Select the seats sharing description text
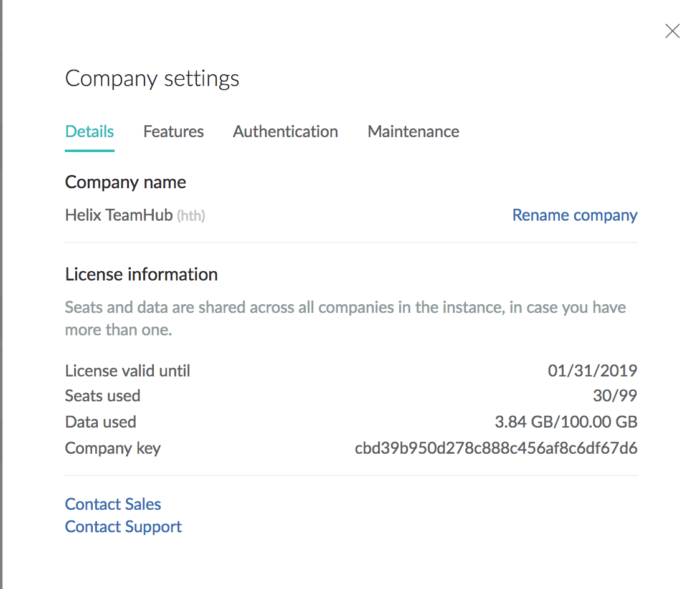The image size is (700, 589). 345,318
